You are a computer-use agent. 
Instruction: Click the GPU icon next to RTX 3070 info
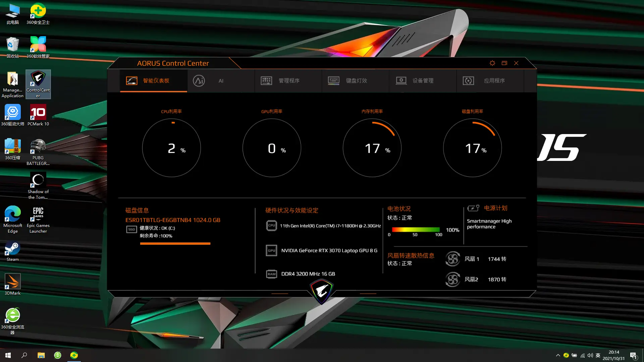(x=271, y=250)
